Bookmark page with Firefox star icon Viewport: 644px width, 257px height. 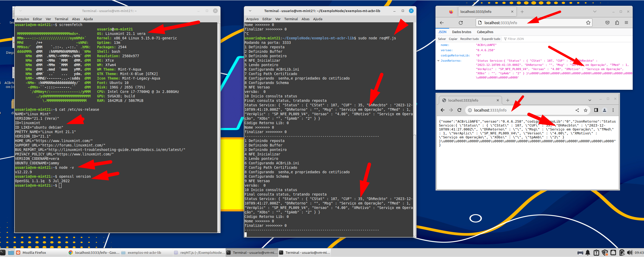[x=588, y=23]
